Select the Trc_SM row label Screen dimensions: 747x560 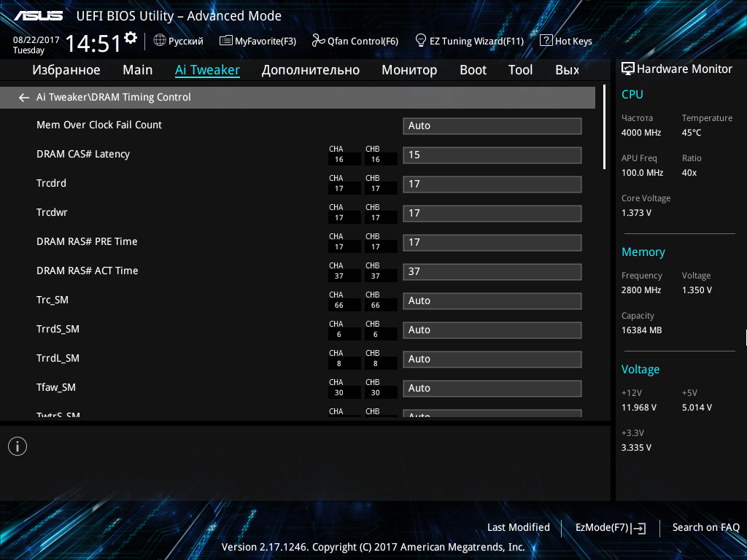(53, 300)
